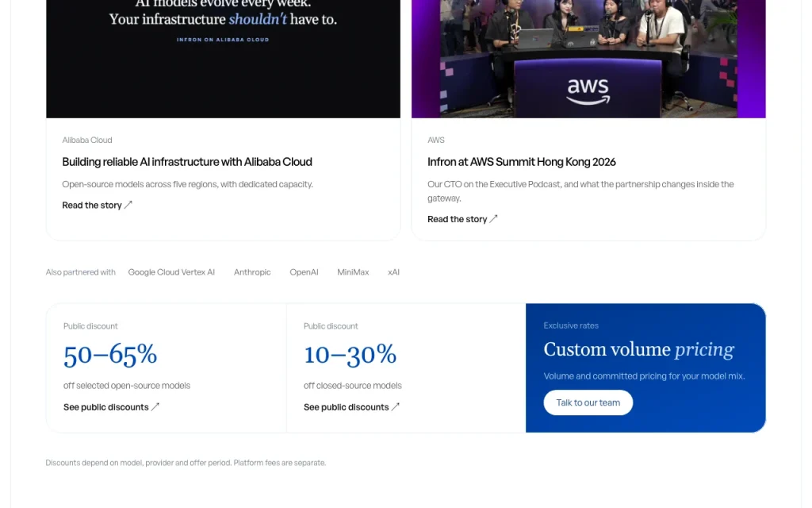812x508 pixels.
Task: Click the Alibaba Cloud banner image
Action: [223, 59]
